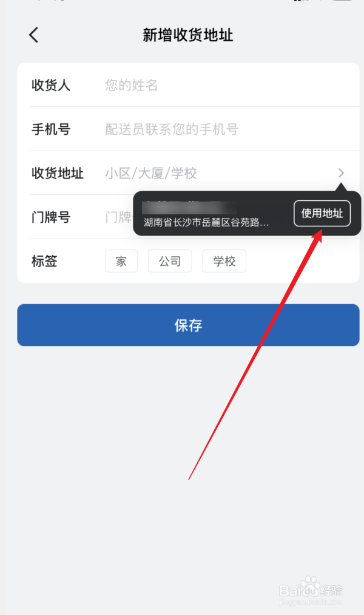The height and width of the screenshot is (615, 364).
Task: Save the address with the 保存 button
Action: [188, 325]
